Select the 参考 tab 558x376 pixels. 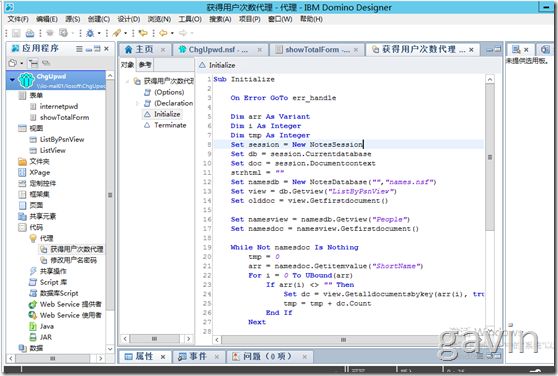[x=145, y=64]
